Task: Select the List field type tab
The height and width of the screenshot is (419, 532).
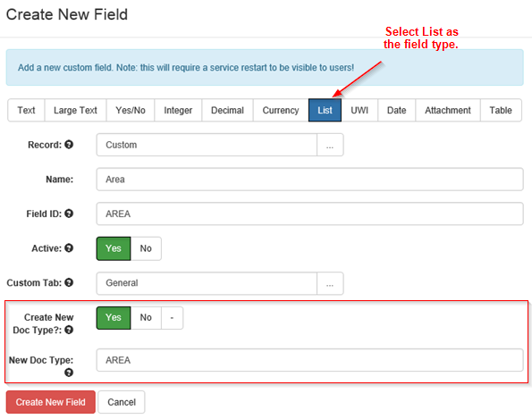Action: point(325,110)
